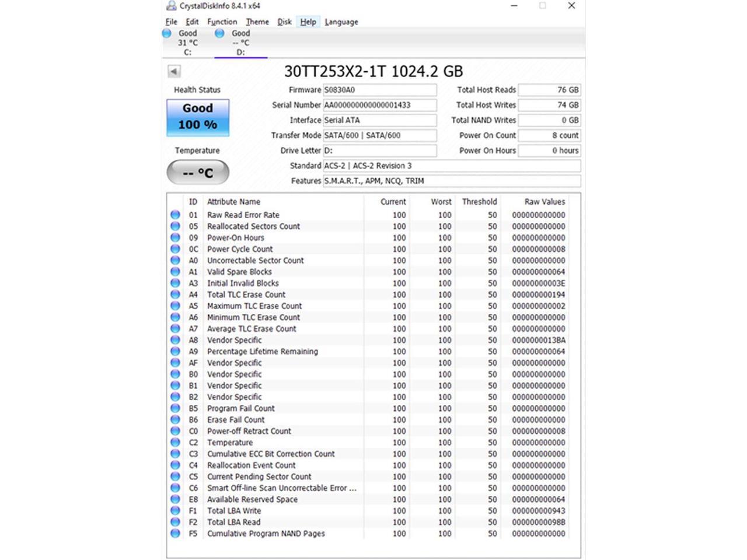Click the Good 100 % health status button
The height and width of the screenshot is (560, 747).
click(x=198, y=117)
